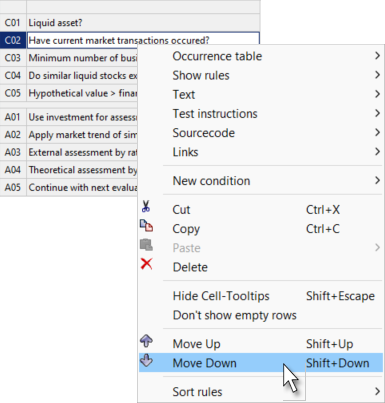Select row header A03

(13, 152)
